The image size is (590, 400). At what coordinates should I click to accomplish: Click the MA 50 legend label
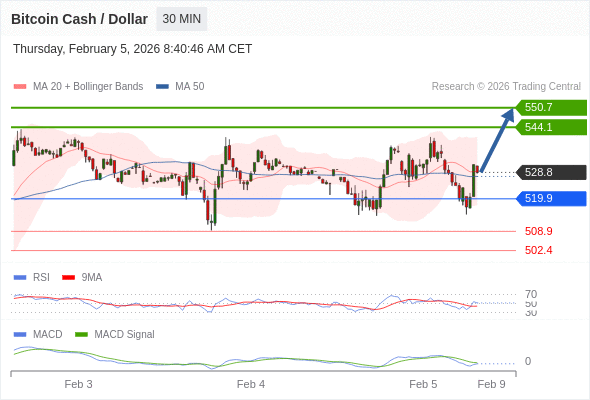190,87
